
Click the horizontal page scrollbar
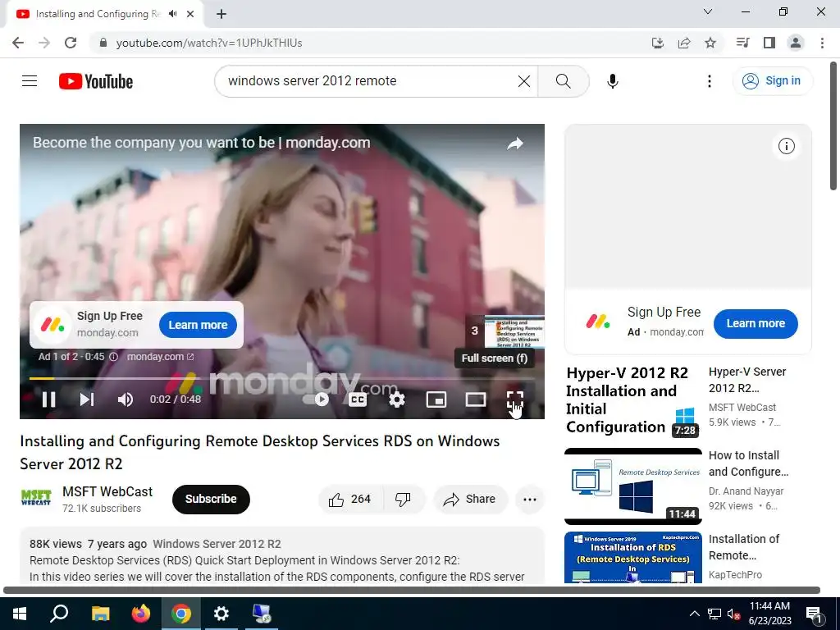[x=412, y=591]
